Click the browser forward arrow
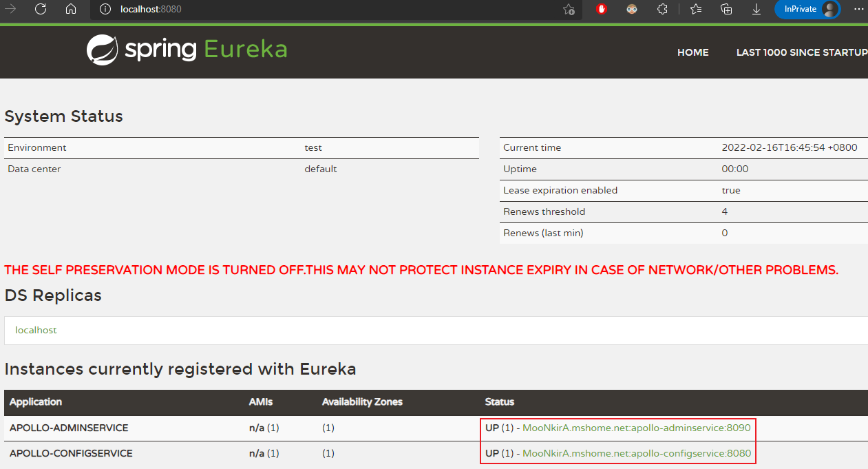The height and width of the screenshot is (469, 868). click(10, 9)
